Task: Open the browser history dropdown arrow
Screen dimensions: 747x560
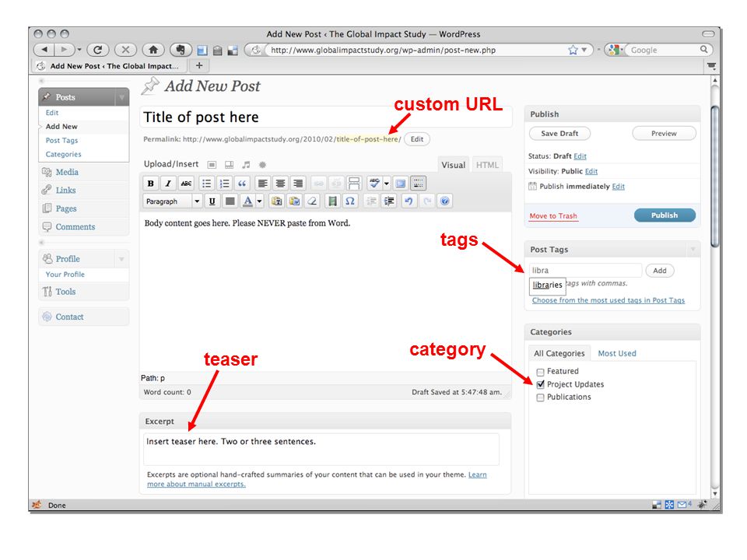Action: 79,50
